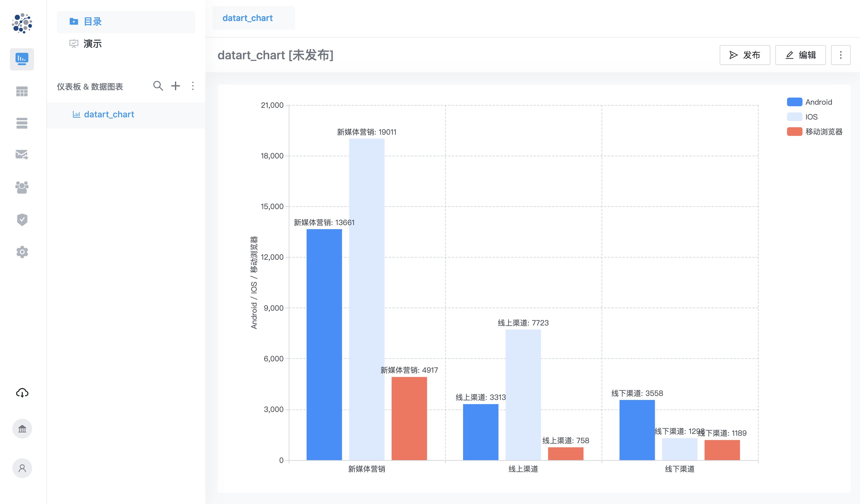Select the visualization chart sidebar icon
The width and height of the screenshot is (860, 504).
click(x=22, y=59)
